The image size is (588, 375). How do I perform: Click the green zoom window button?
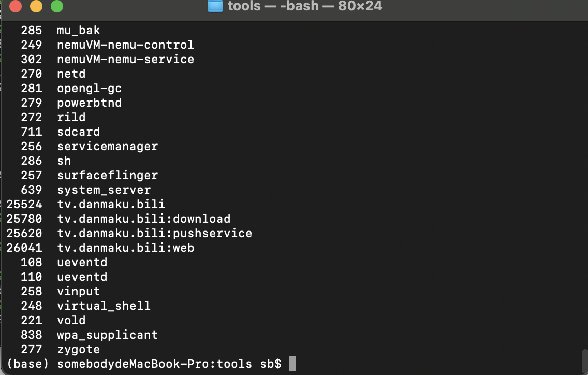tap(57, 6)
